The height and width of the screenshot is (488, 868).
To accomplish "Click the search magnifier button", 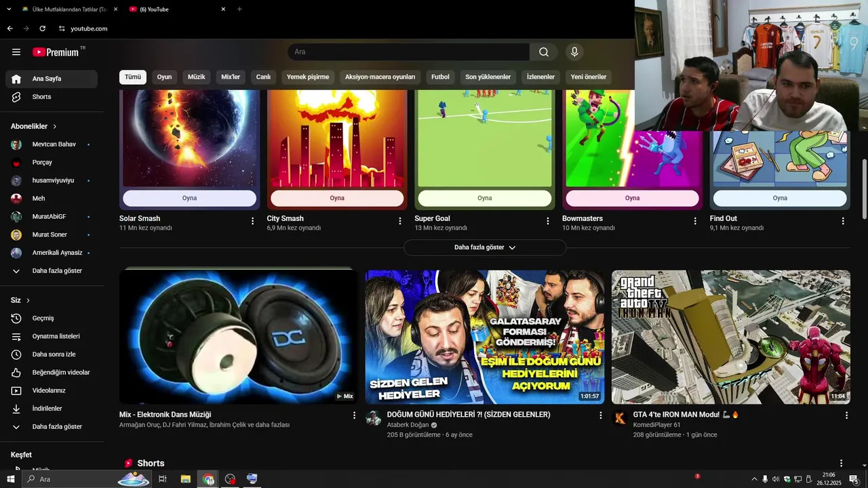I will (x=544, y=52).
